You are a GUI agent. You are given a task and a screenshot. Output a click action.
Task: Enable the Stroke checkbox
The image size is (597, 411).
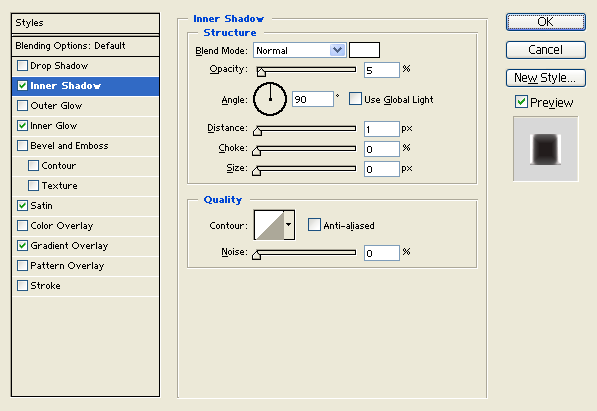[22, 286]
